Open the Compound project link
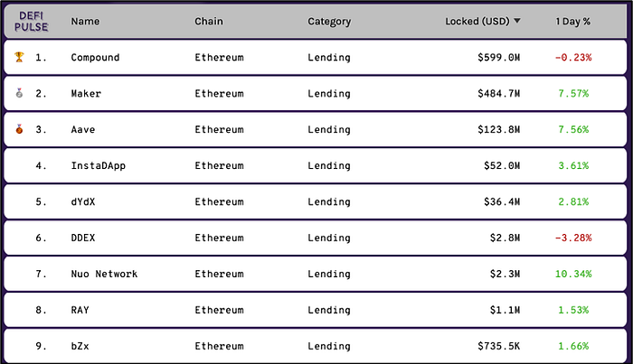This screenshot has width=633, height=364. click(x=95, y=57)
